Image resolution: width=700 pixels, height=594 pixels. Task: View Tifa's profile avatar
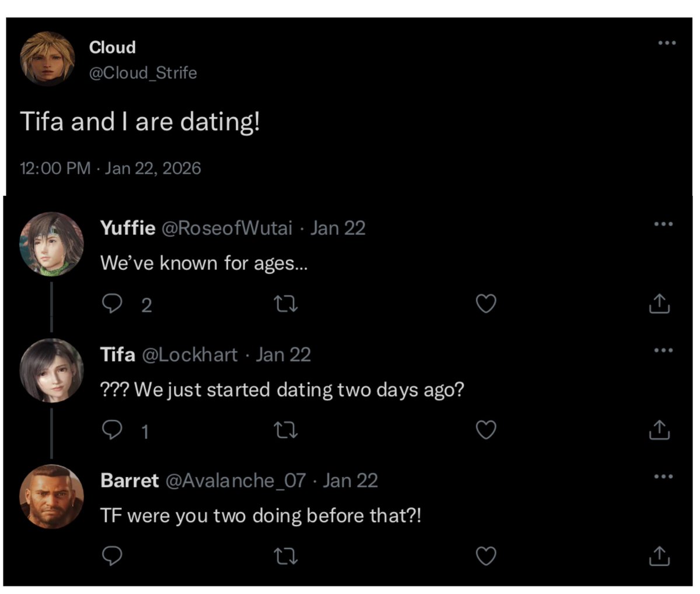click(51, 371)
